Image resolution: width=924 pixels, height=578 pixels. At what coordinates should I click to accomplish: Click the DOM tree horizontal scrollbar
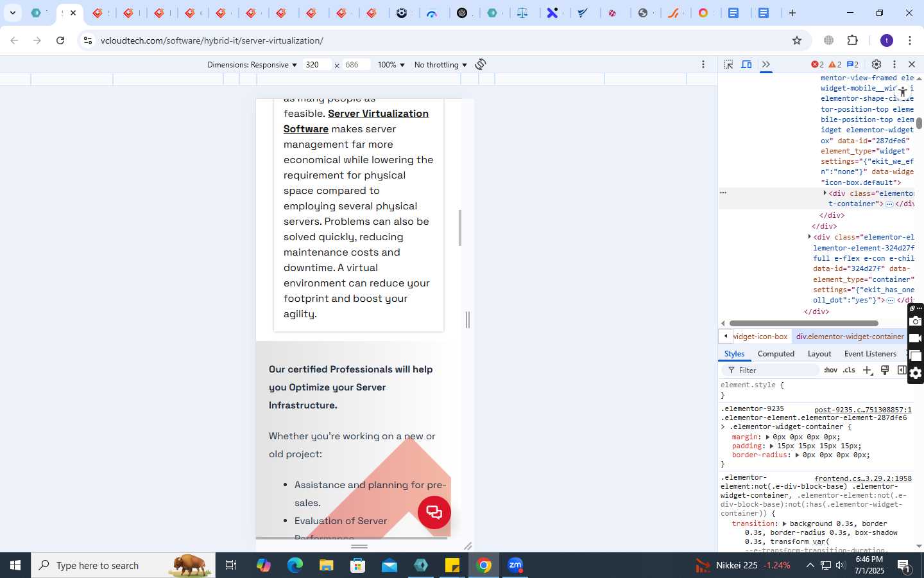(803, 323)
